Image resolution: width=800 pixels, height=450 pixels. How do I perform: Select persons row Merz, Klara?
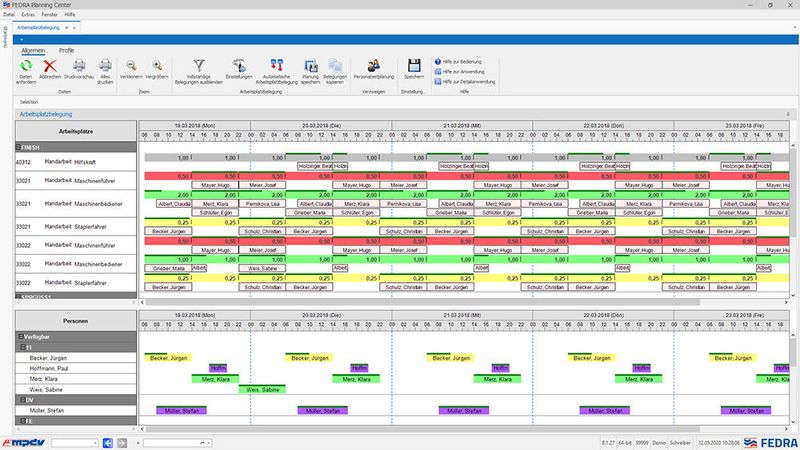(76, 379)
